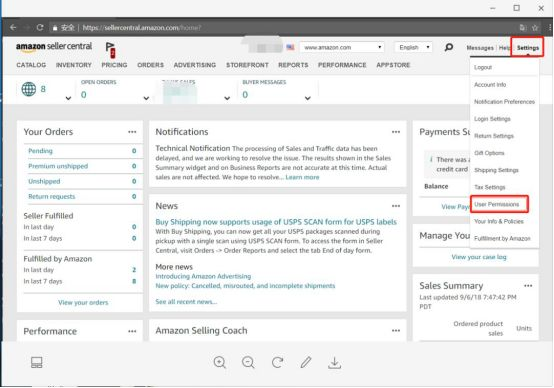Open the Inventory menu
This screenshot has width=554, height=388.
pos(73,65)
